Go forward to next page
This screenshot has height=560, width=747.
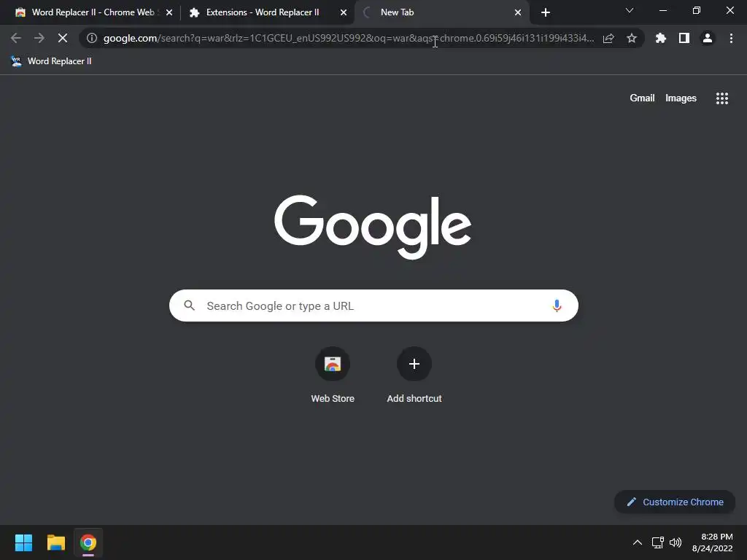(39, 38)
